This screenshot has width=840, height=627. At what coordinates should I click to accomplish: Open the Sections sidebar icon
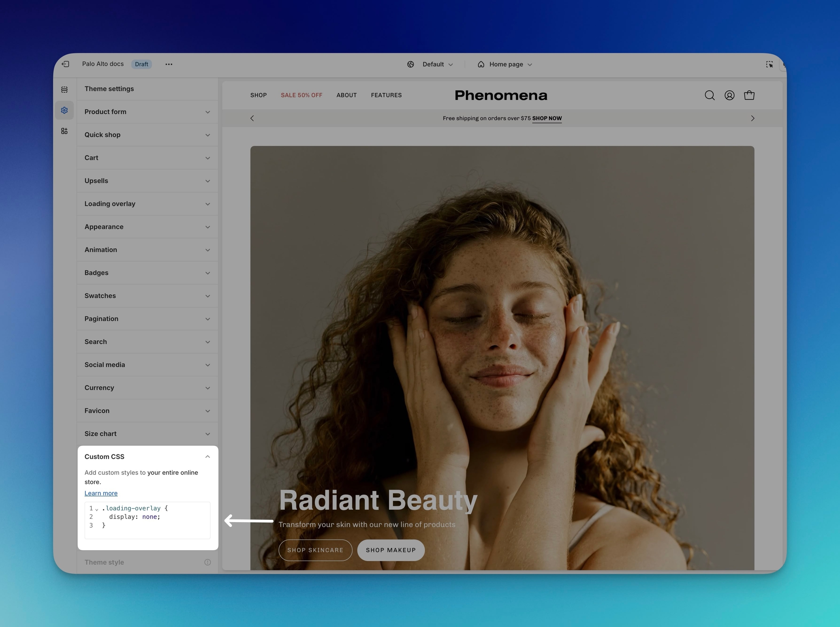click(x=65, y=90)
